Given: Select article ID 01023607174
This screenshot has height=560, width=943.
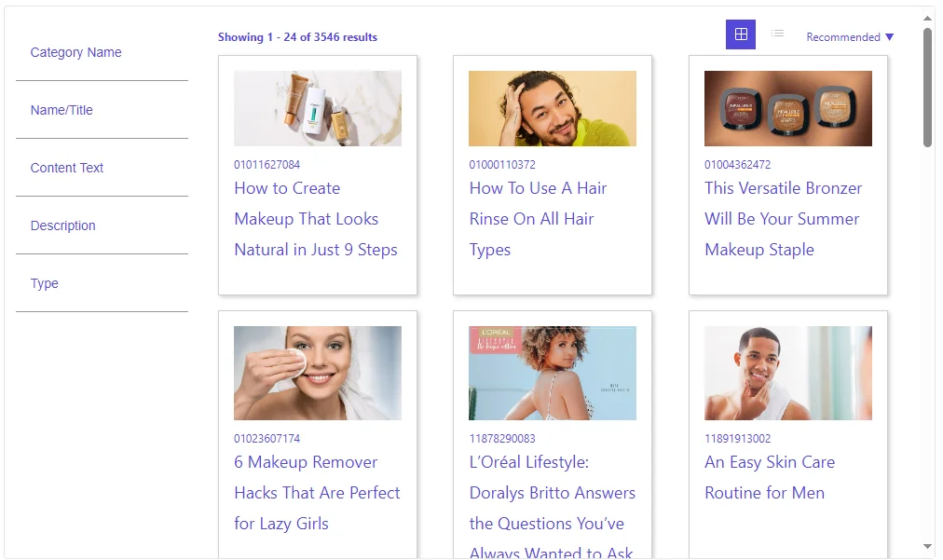Looking at the screenshot, I should coord(267,439).
